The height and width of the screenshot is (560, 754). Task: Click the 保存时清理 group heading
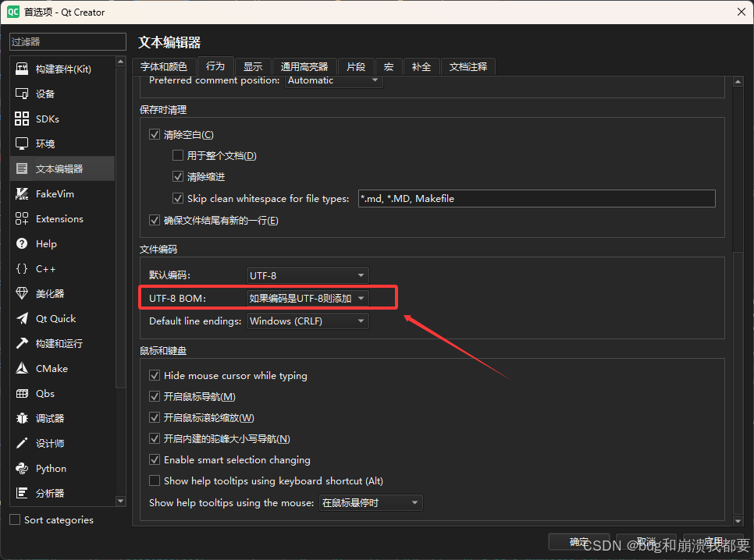coord(163,110)
